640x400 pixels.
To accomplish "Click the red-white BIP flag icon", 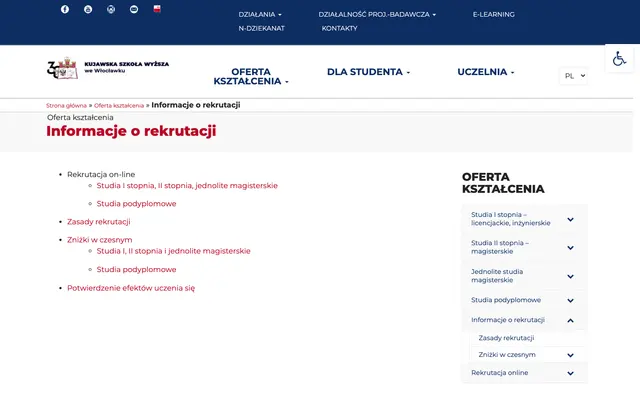I will [x=157, y=9].
